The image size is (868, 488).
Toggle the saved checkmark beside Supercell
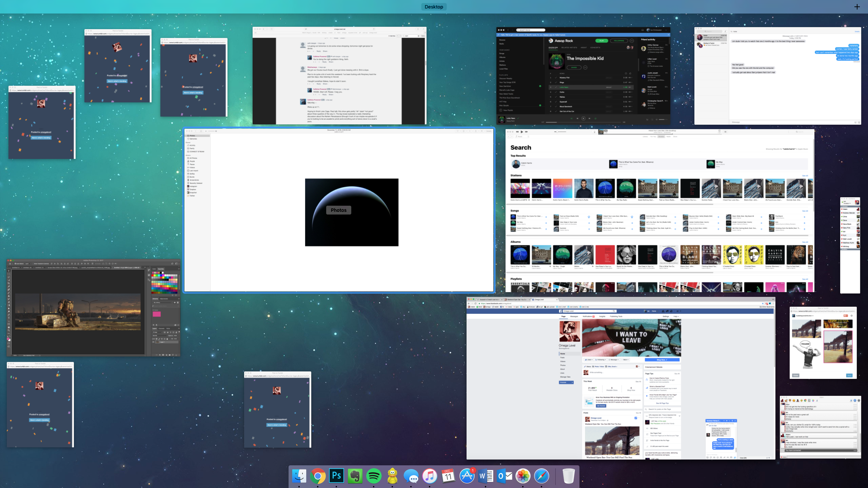tap(556, 102)
